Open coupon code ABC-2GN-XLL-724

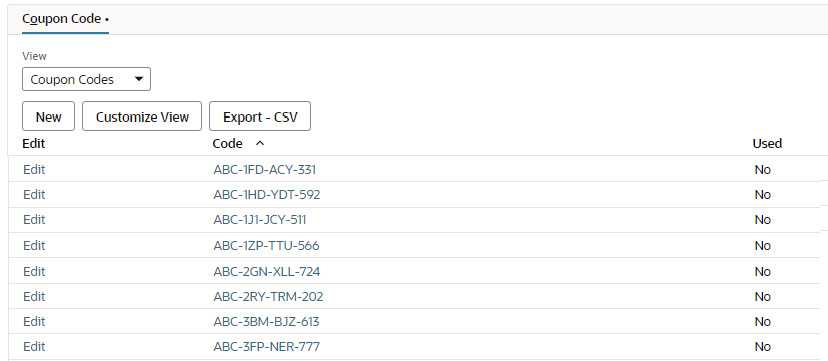coord(267,271)
